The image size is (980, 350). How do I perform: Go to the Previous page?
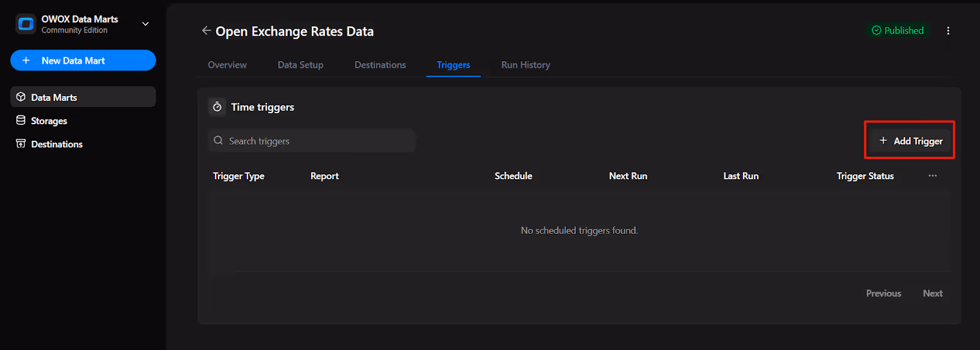[883, 294]
